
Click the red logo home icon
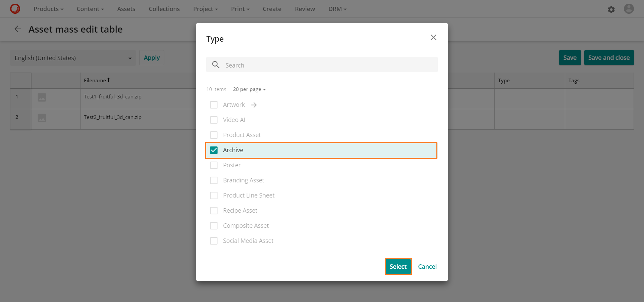pos(15,9)
